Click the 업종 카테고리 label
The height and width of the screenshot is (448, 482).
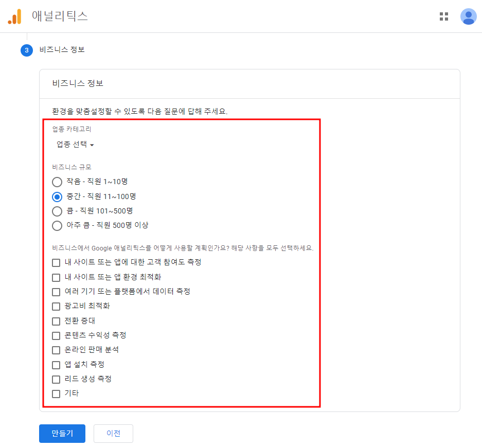pyautogui.click(x=72, y=129)
